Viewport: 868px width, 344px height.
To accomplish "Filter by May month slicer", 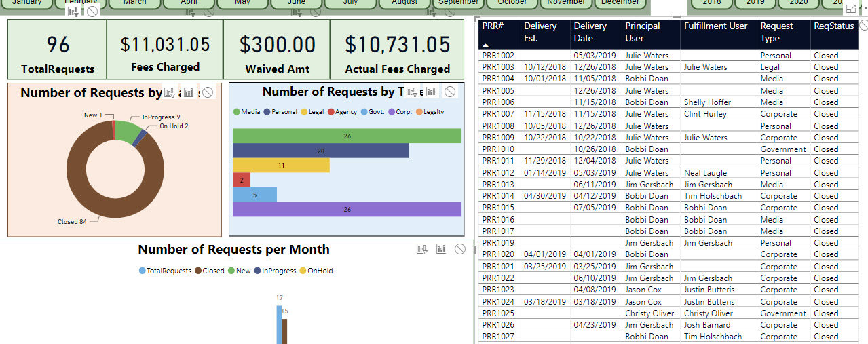I will [242, 3].
